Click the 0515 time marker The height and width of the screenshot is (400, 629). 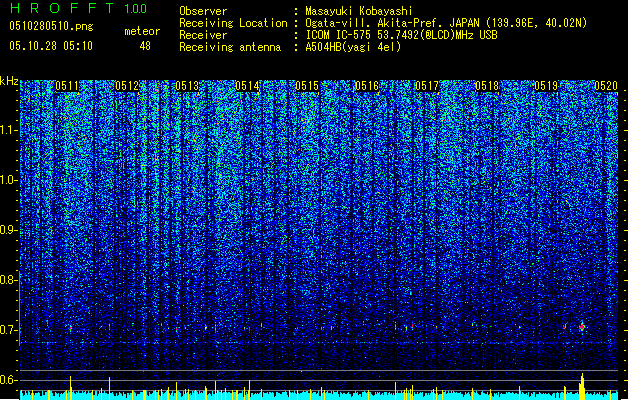pos(307,86)
